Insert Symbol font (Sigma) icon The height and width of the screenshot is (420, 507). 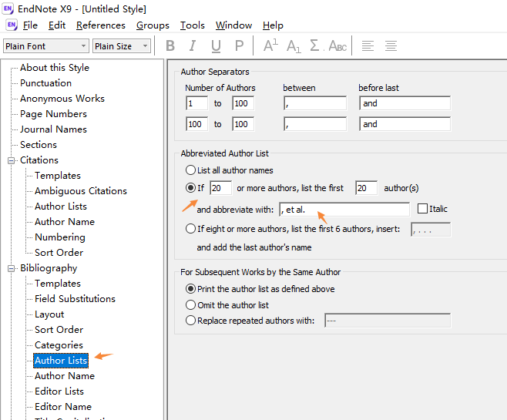(314, 45)
